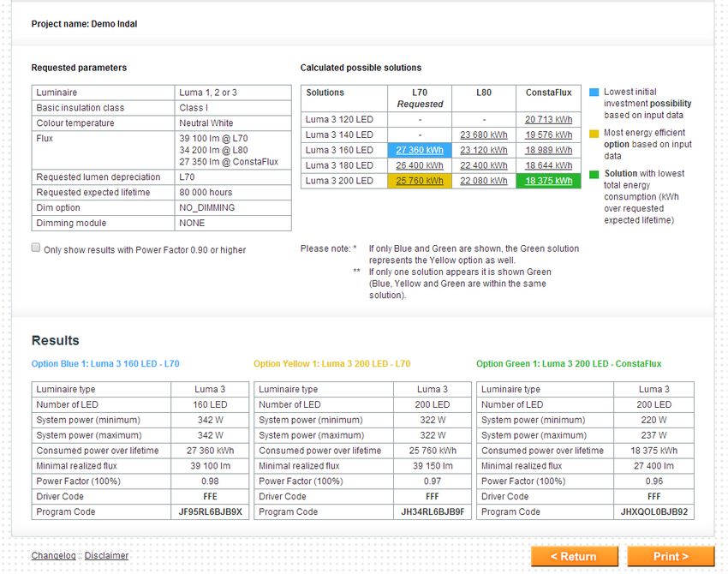Image resolution: width=728 pixels, height=574 pixels.
Task: Click the 'Class I' insulation class value
Action: click(x=194, y=108)
